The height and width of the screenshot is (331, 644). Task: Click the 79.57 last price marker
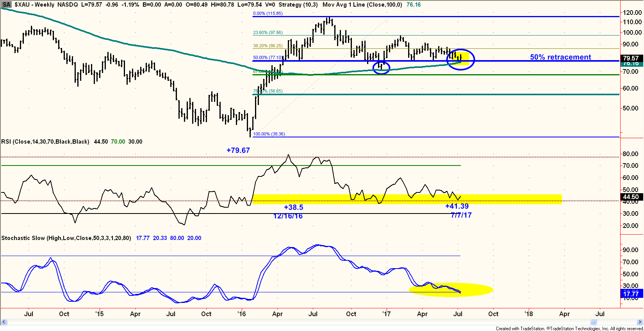tap(631, 58)
